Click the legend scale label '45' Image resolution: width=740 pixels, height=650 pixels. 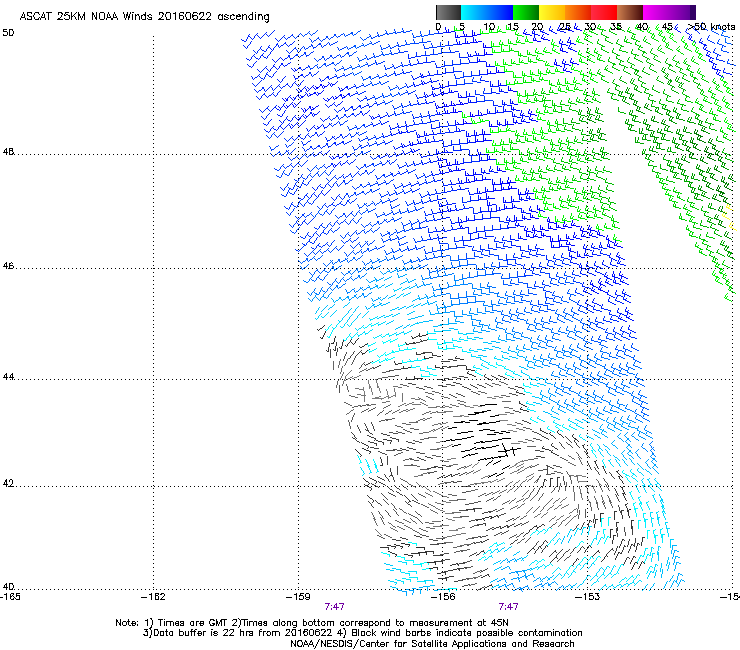667,27
